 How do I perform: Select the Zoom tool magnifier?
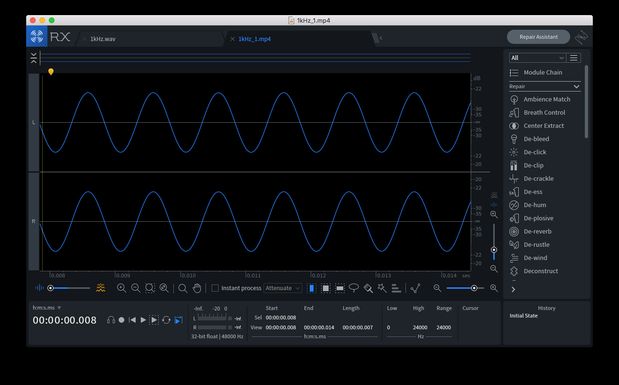click(x=182, y=288)
